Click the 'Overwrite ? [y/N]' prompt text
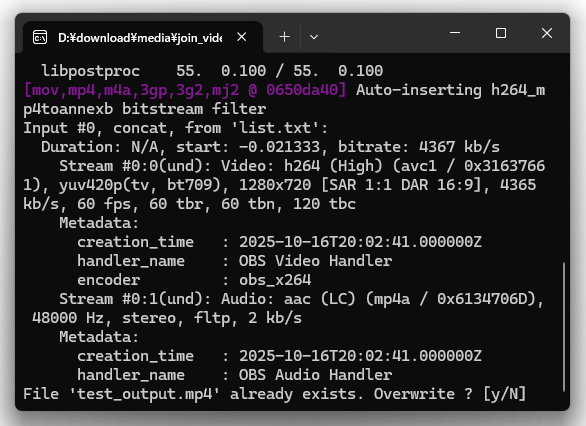586x426 pixels. 450,394
